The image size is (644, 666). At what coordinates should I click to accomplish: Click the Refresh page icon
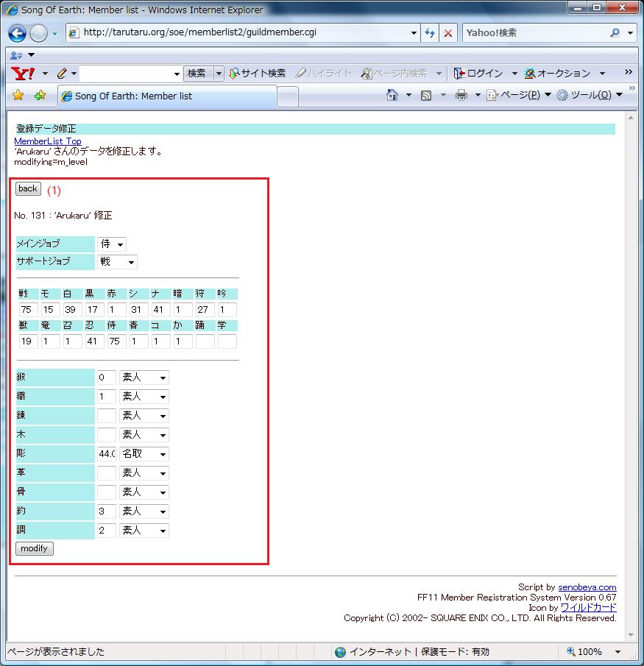tap(430, 33)
